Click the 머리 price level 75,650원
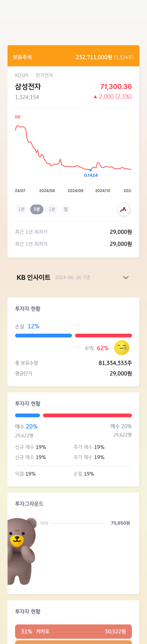 [120, 523]
